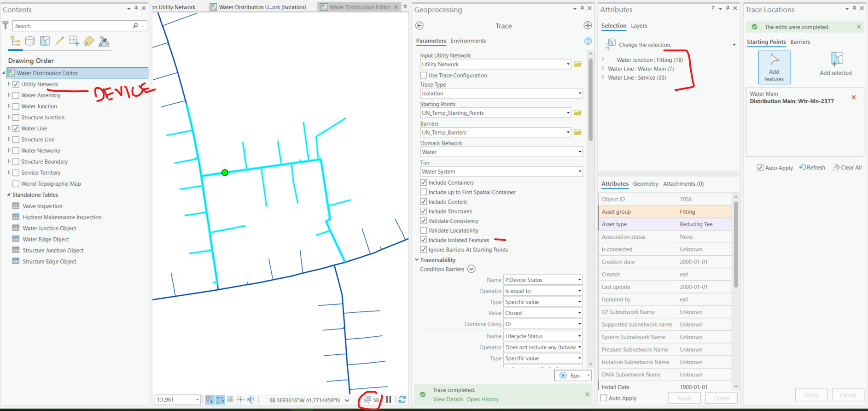The height and width of the screenshot is (411, 868).
Task: Browse folder for Barriers
Action: (x=578, y=132)
